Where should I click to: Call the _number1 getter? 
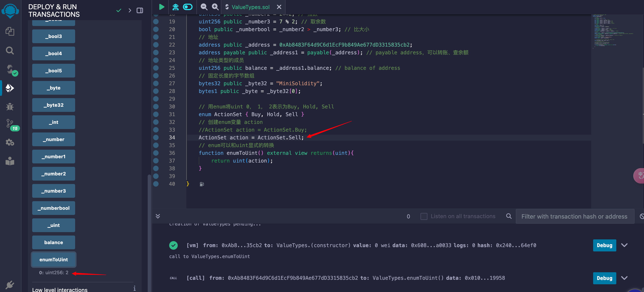click(x=53, y=157)
